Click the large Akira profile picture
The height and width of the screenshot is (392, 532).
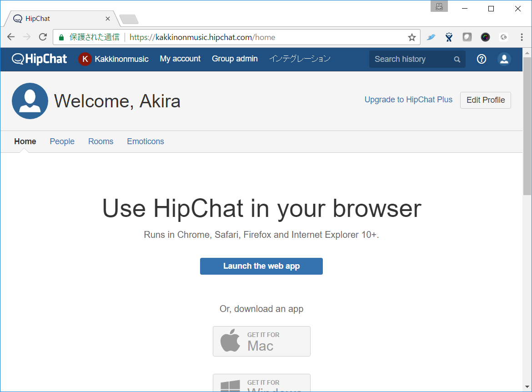(x=30, y=101)
